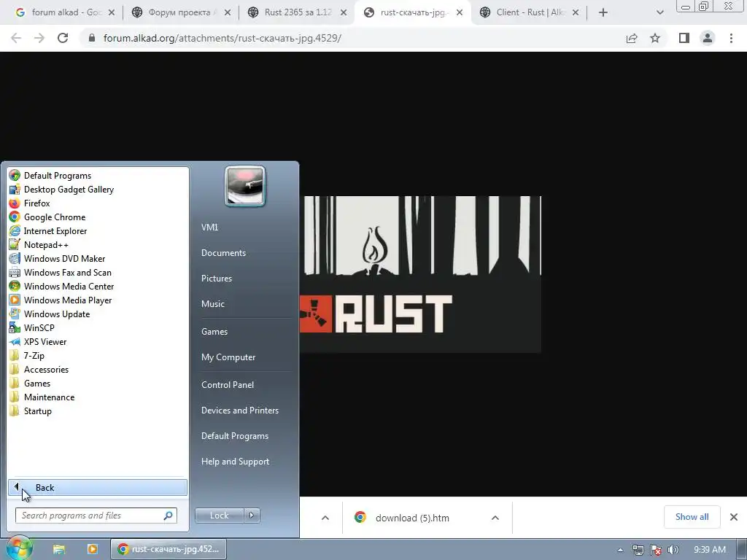Close the downloads bar

click(x=734, y=517)
